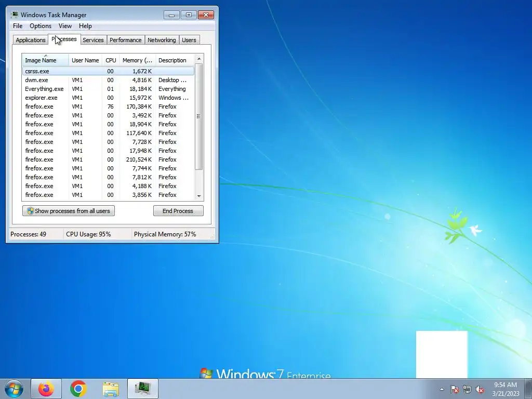
Task: Select the dwm.exe process
Action: click(x=108, y=80)
